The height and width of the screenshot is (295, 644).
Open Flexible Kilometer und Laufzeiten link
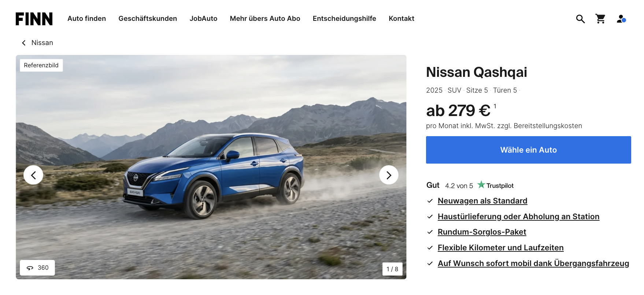pyautogui.click(x=500, y=248)
